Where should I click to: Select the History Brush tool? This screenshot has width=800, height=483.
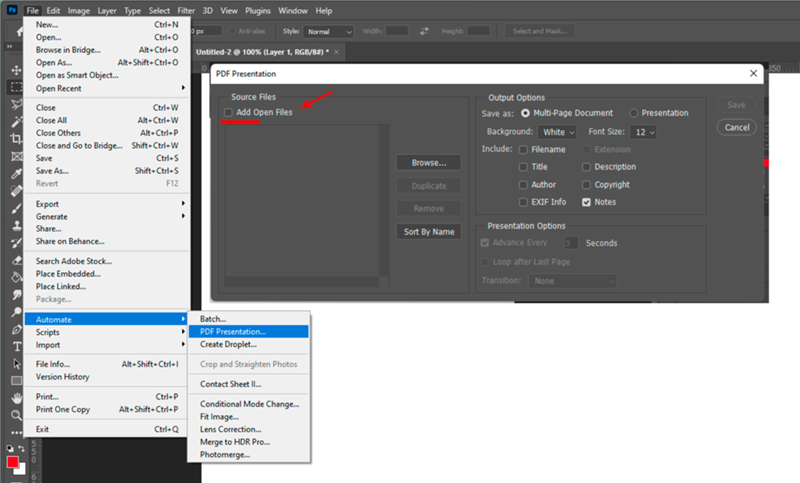click(16, 243)
